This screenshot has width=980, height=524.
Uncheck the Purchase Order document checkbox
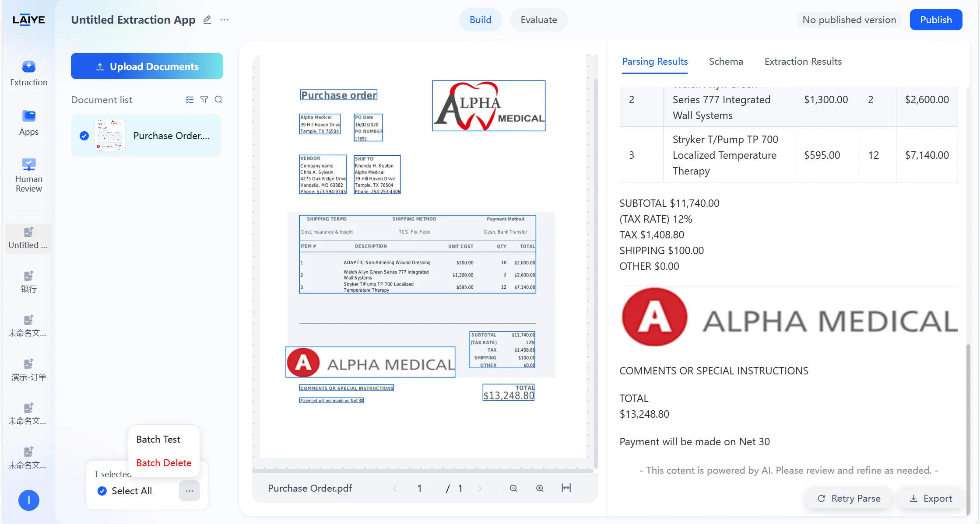coord(84,136)
